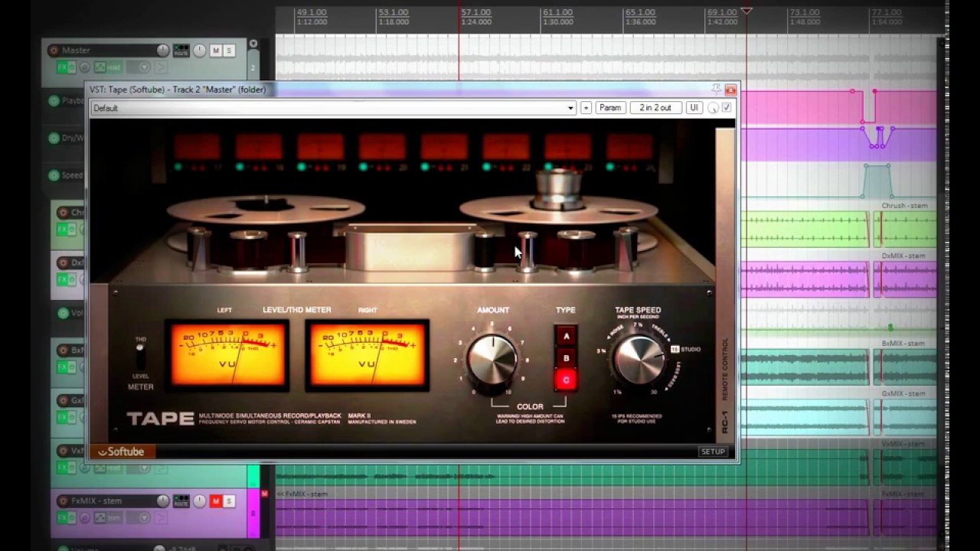
Task: Open the SETUP panel
Action: (713, 452)
